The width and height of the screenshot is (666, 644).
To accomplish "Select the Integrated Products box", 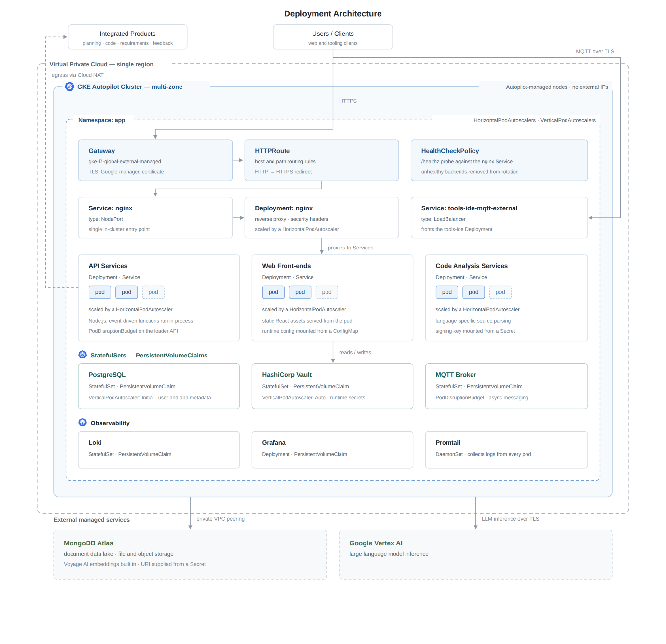I will (127, 37).
